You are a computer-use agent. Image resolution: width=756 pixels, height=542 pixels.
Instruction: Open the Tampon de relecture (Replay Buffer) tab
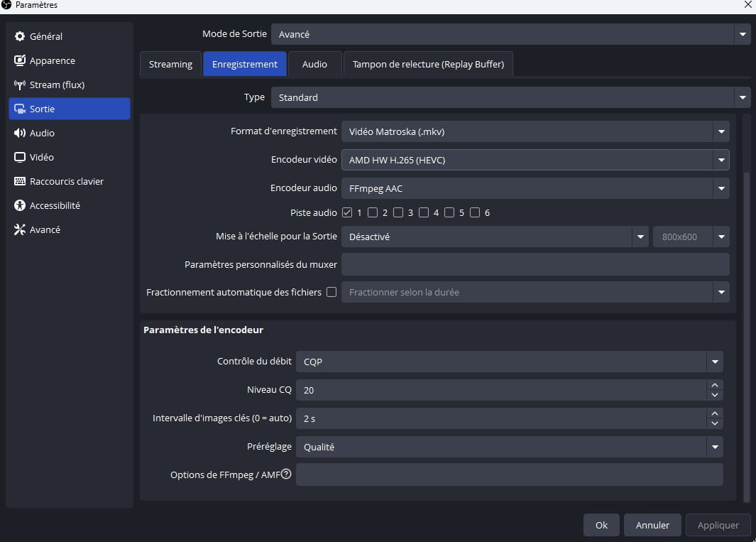coord(428,64)
